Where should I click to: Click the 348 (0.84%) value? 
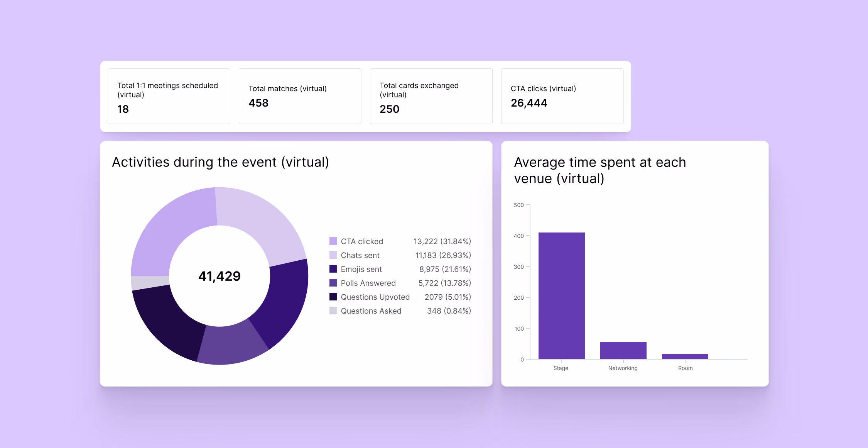[449, 311]
